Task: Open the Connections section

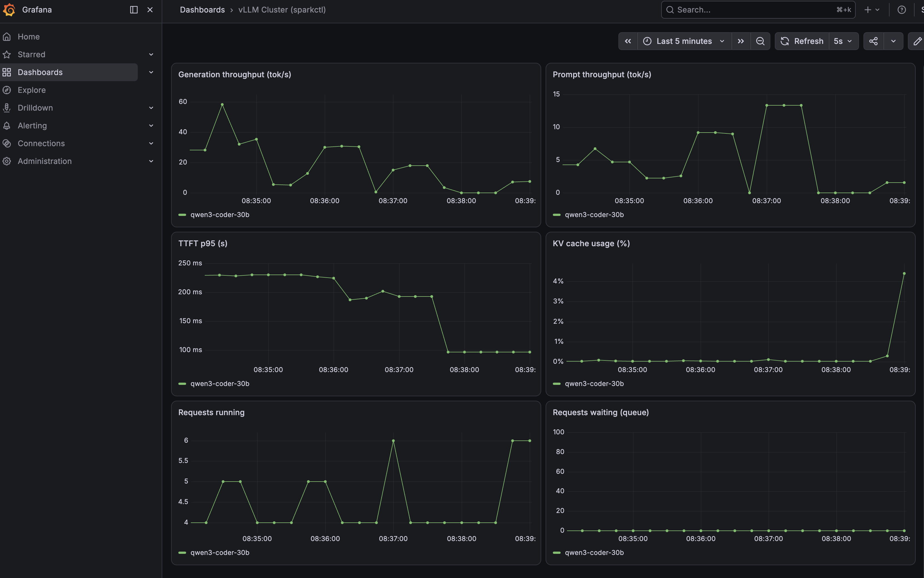Action: point(41,143)
